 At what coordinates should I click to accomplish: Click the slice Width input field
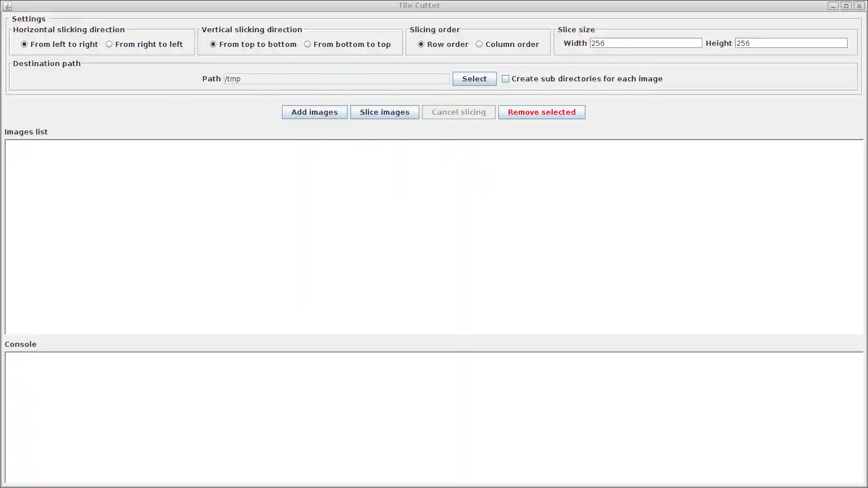(x=645, y=42)
